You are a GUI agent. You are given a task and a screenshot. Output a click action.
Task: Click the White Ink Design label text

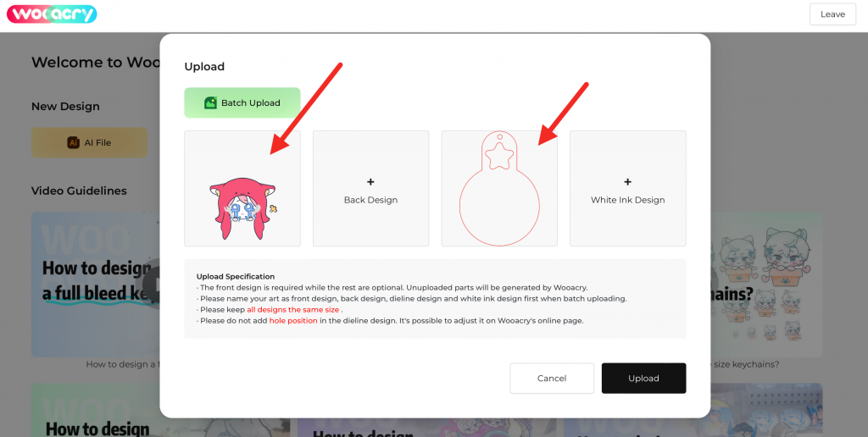click(x=627, y=201)
